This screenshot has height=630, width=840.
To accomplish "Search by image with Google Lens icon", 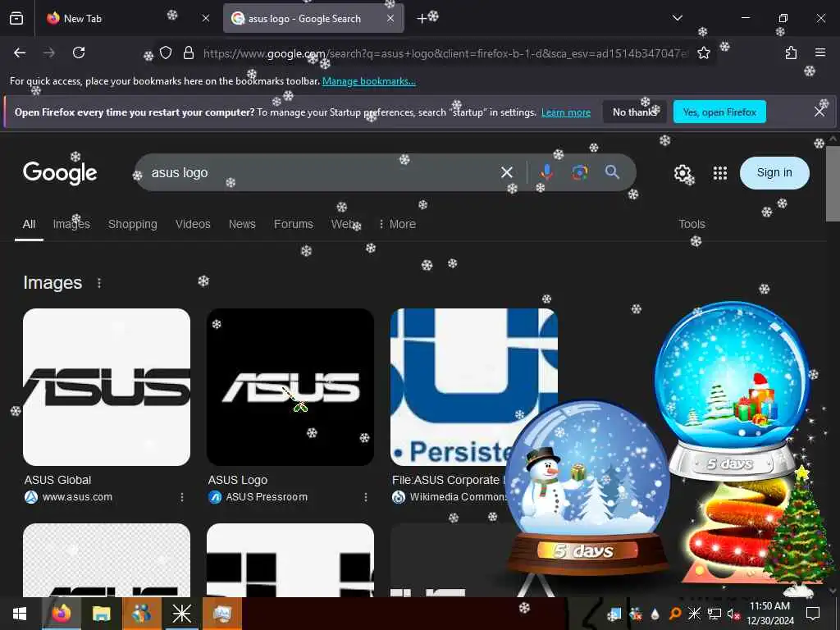I will tap(579, 172).
